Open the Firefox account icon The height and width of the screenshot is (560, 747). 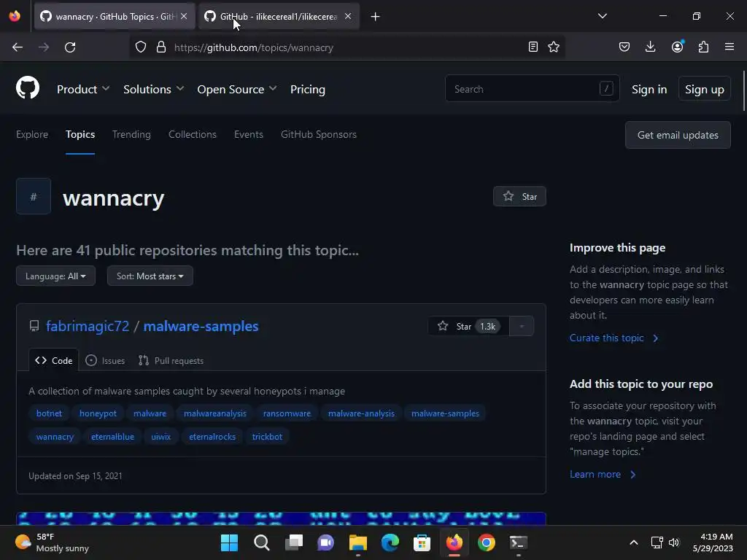point(678,47)
